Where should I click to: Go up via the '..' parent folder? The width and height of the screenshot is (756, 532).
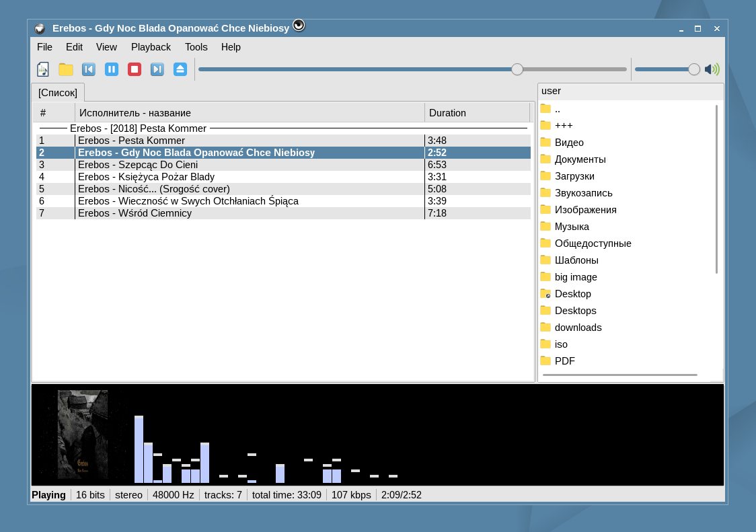(557, 109)
